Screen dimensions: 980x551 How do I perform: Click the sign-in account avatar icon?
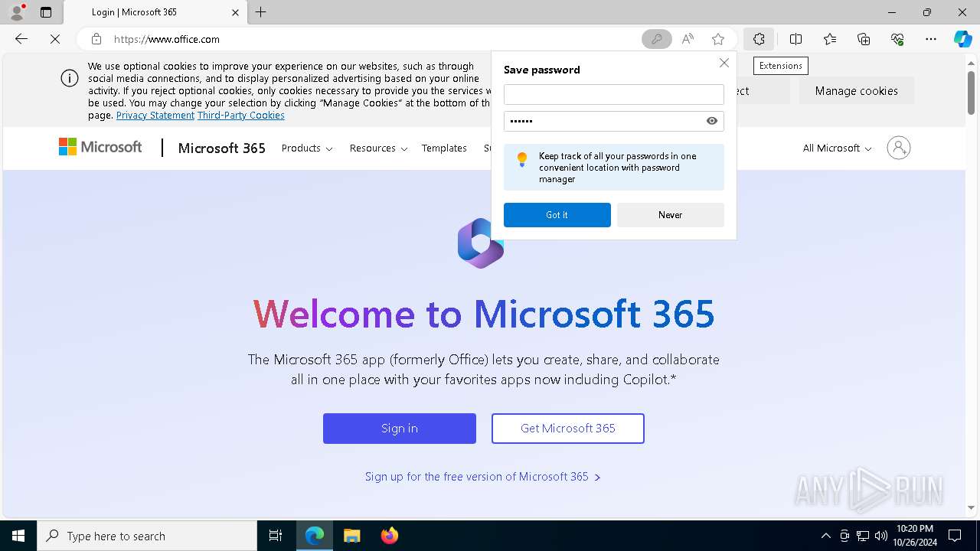coord(898,148)
